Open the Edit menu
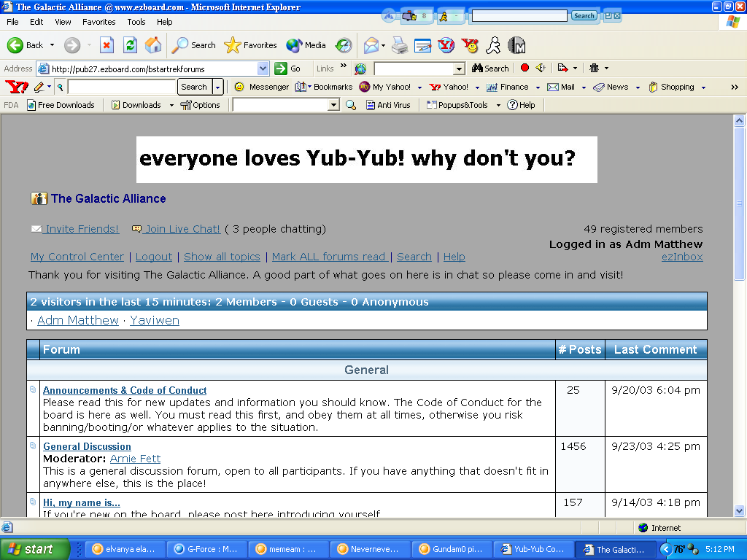Viewport: 747px width, 560px height. [36, 22]
